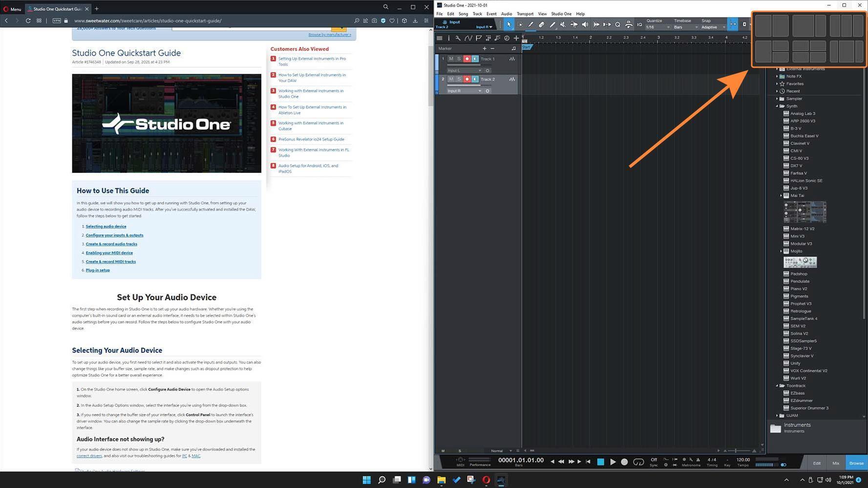
Task: Open 'Create & record MIDI tracks' link
Action: coord(111,262)
